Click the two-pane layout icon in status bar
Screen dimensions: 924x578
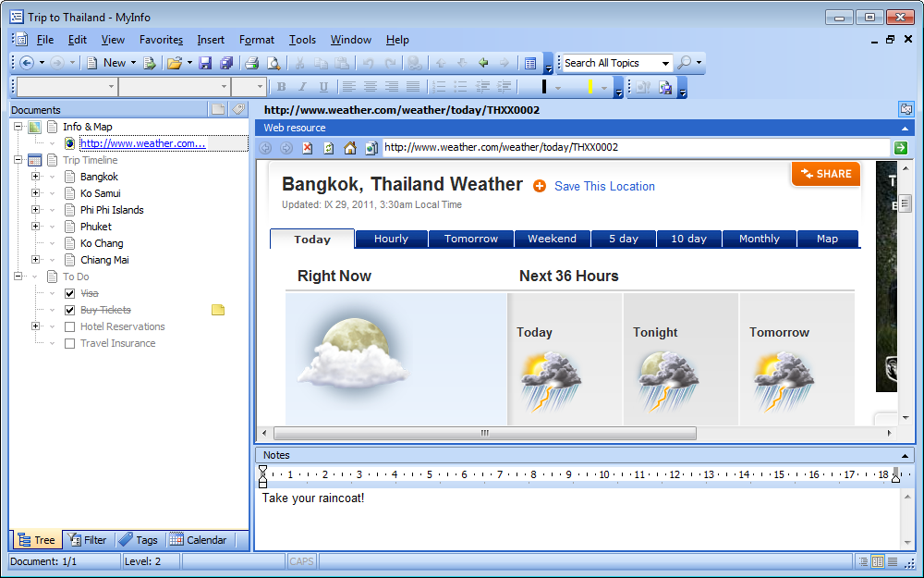[x=878, y=561]
